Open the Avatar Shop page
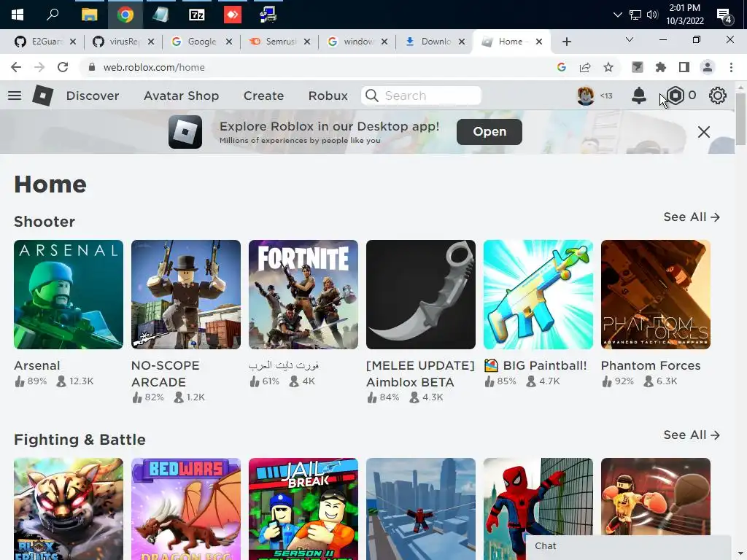Image resolution: width=747 pixels, height=560 pixels. (181, 96)
